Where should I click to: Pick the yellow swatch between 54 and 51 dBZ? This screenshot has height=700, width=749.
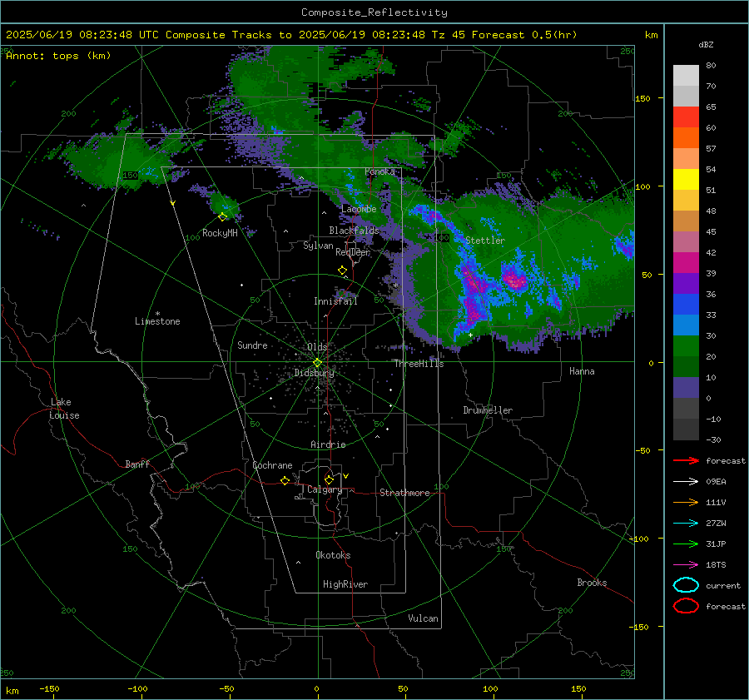[686, 180]
